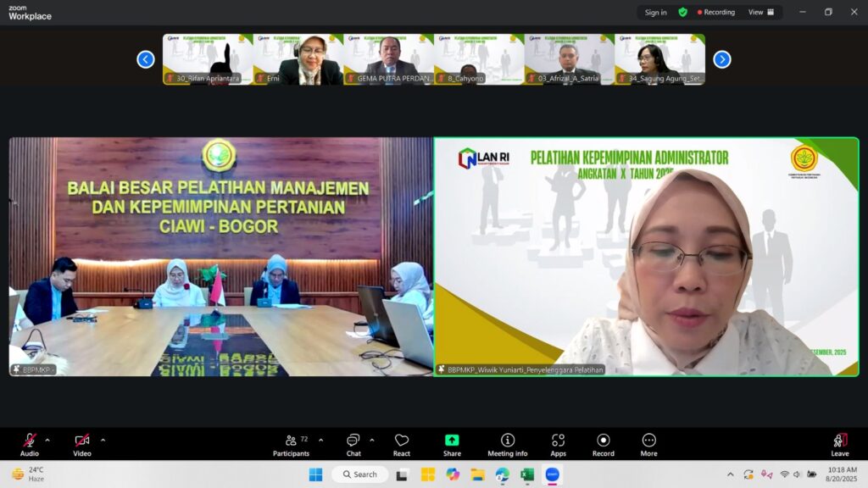Open the Chat panel
This screenshot has height=488, width=868.
pos(353,445)
